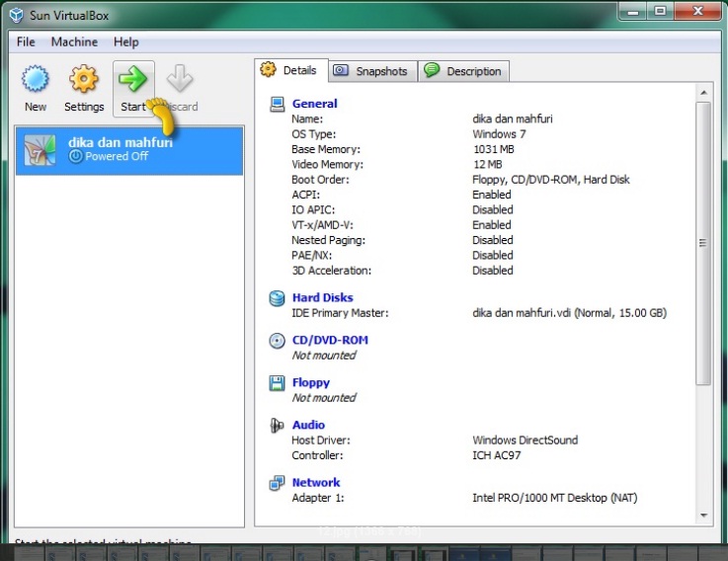Click the dika dan mahfuri.vdi disk entry

tap(570, 313)
